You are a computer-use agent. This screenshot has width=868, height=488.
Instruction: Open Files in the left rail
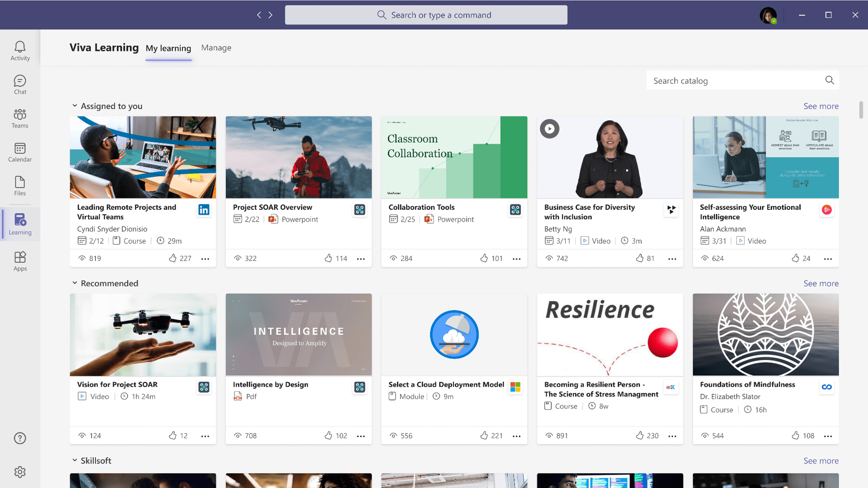click(20, 186)
